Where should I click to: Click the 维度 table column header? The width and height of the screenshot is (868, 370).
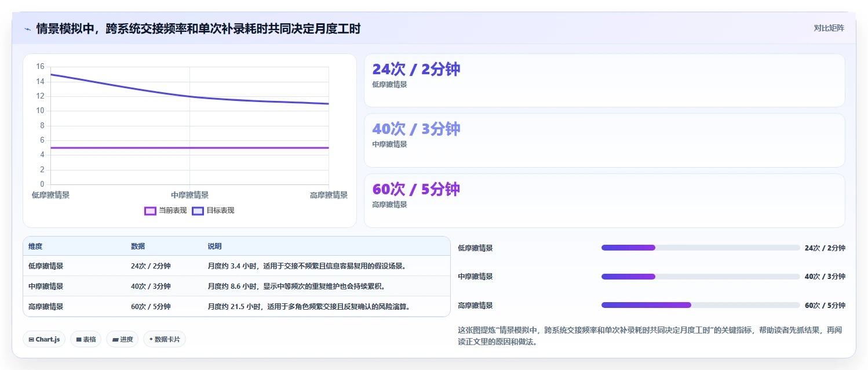(x=35, y=246)
